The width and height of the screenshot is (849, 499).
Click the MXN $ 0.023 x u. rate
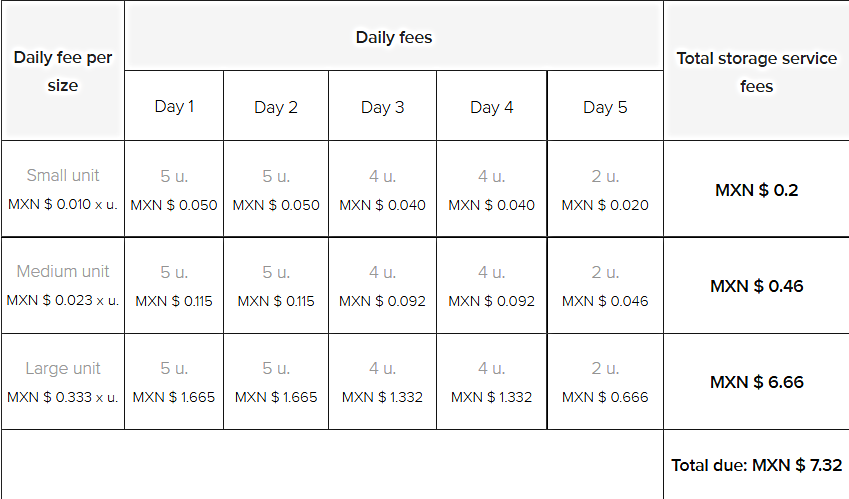62,301
